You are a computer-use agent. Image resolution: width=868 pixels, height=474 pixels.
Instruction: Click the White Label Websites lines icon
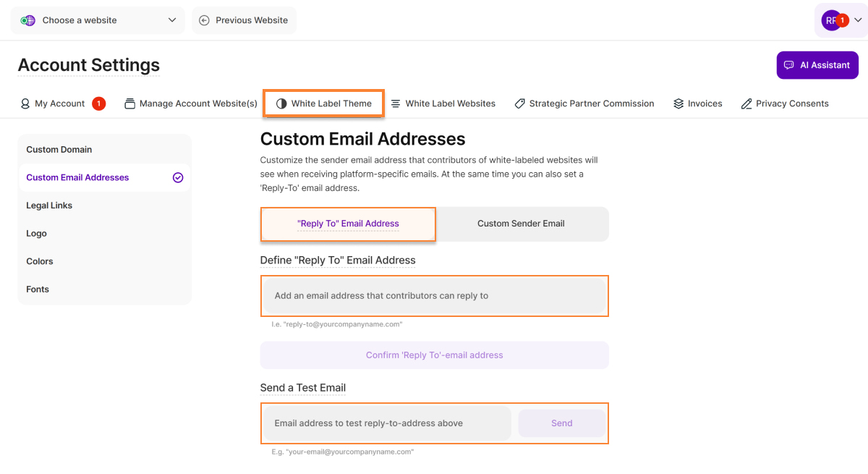click(x=396, y=103)
